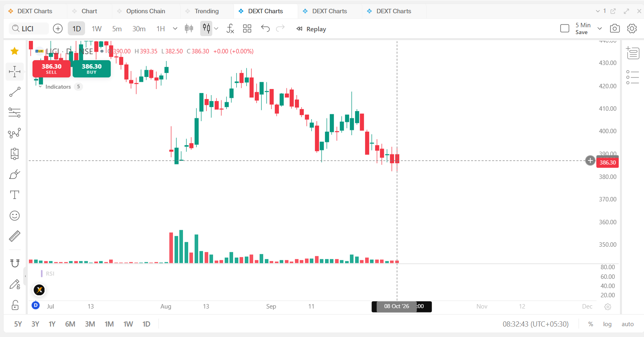
Task: Select the 30m timeframe
Action: [139, 28]
